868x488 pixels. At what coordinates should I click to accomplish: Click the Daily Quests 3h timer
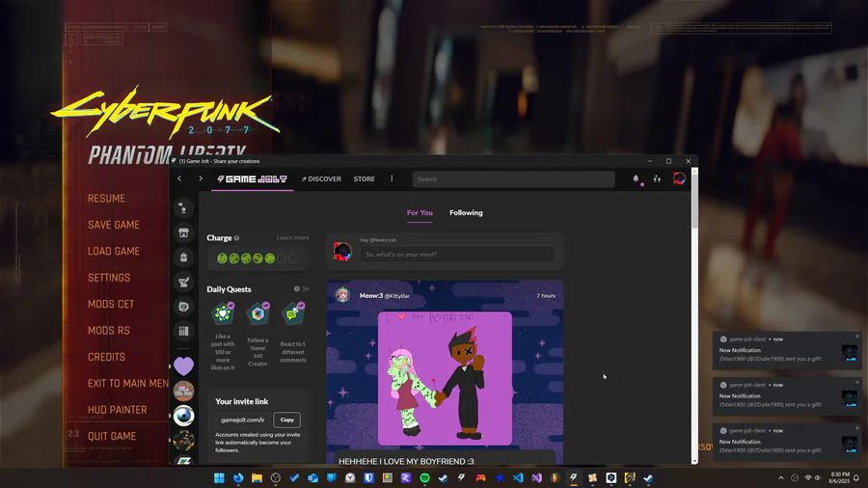click(x=302, y=288)
